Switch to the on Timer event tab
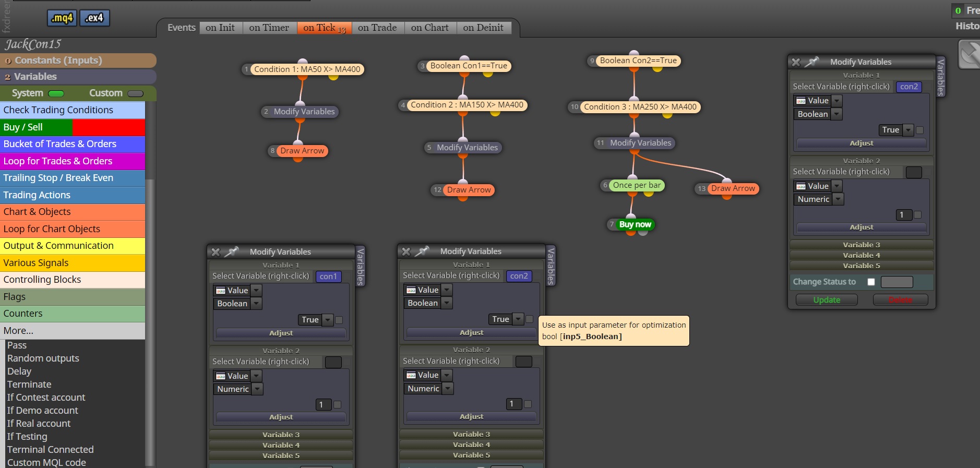The width and height of the screenshot is (980, 468). coord(269,28)
